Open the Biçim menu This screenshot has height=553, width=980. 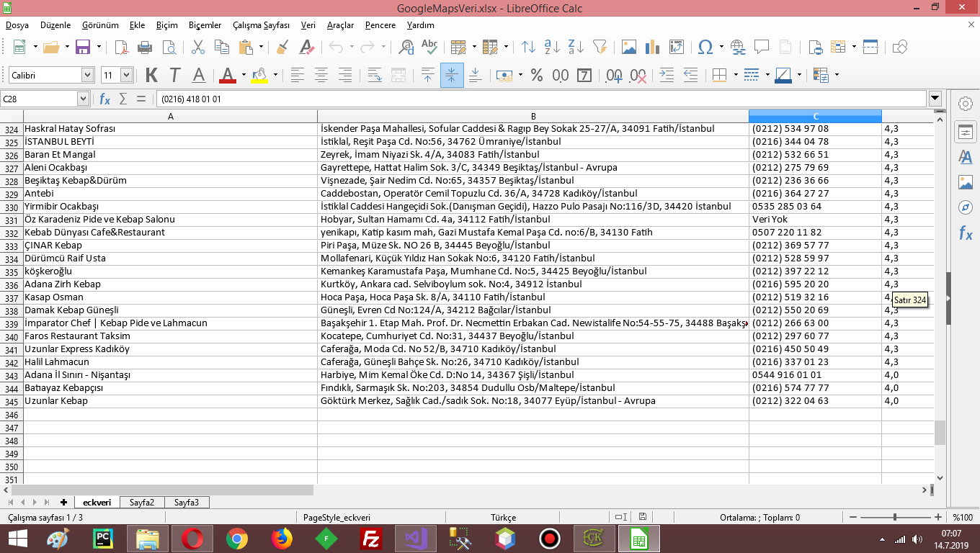[x=166, y=25]
